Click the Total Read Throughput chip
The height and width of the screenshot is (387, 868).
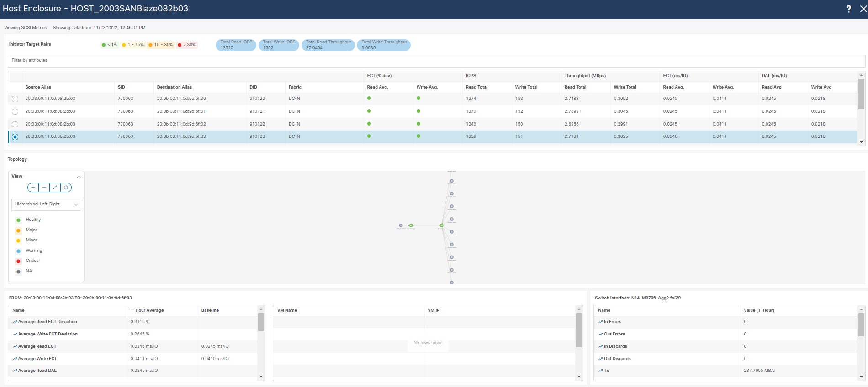pos(328,45)
